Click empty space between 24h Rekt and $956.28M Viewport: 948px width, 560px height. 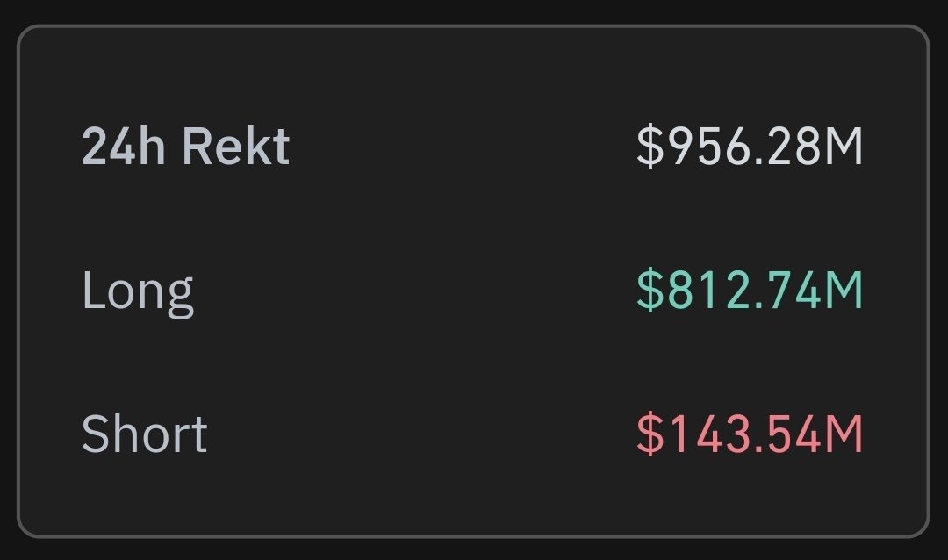[463, 146]
